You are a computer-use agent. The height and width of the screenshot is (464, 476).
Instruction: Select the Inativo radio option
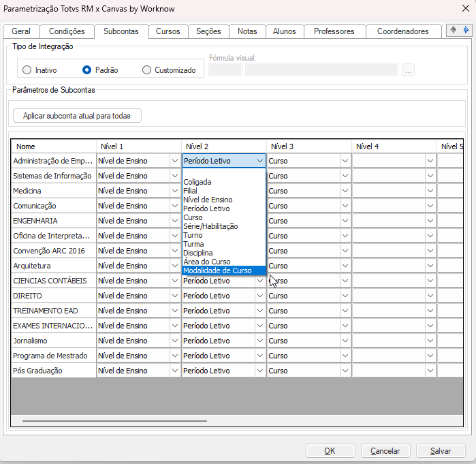click(27, 70)
